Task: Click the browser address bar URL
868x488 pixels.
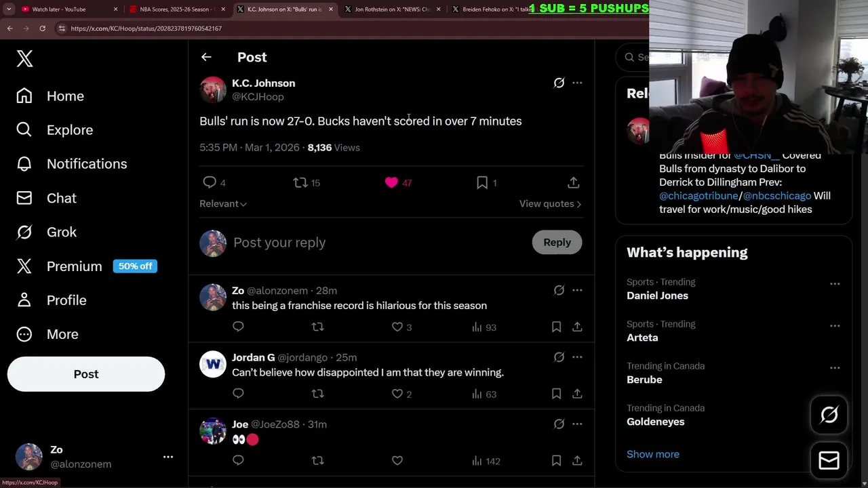Action: (x=146, y=28)
